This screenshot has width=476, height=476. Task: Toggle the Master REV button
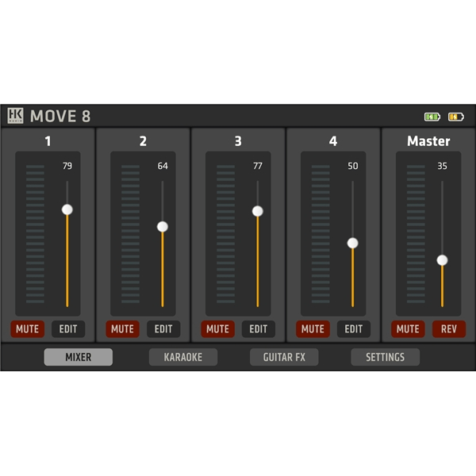(449, 329)
